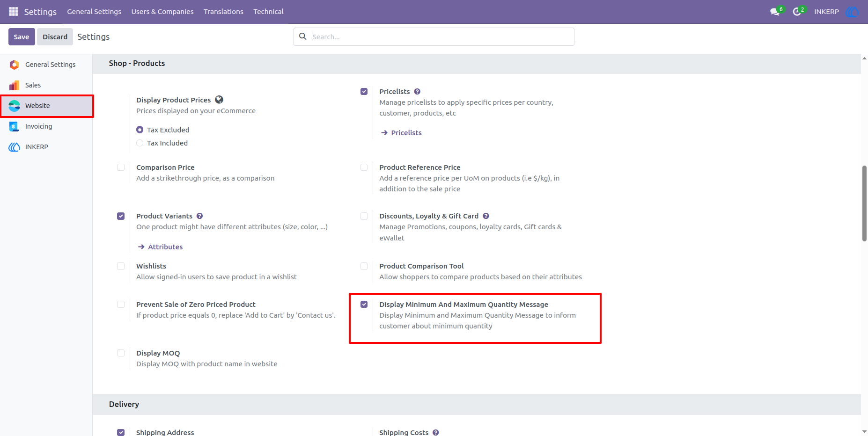
Task: Click the INKERP sidebar logo icon
Action: point(15,147)
